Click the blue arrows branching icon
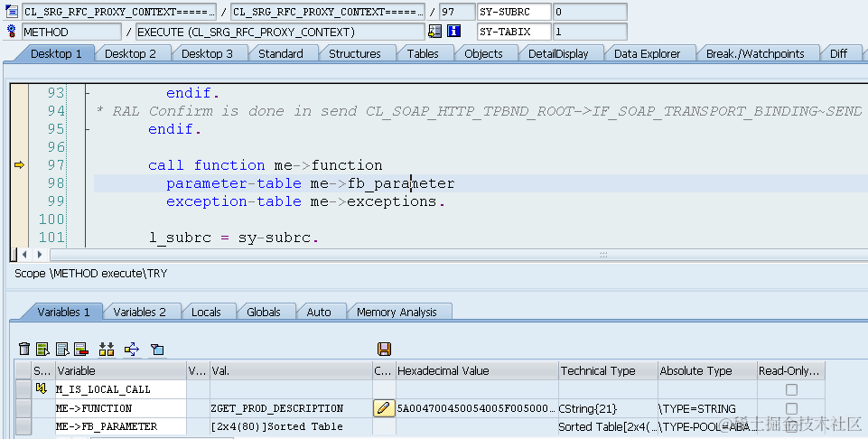Screen dimensions: 868x439 pyautogui.click(x=132, y=349)
